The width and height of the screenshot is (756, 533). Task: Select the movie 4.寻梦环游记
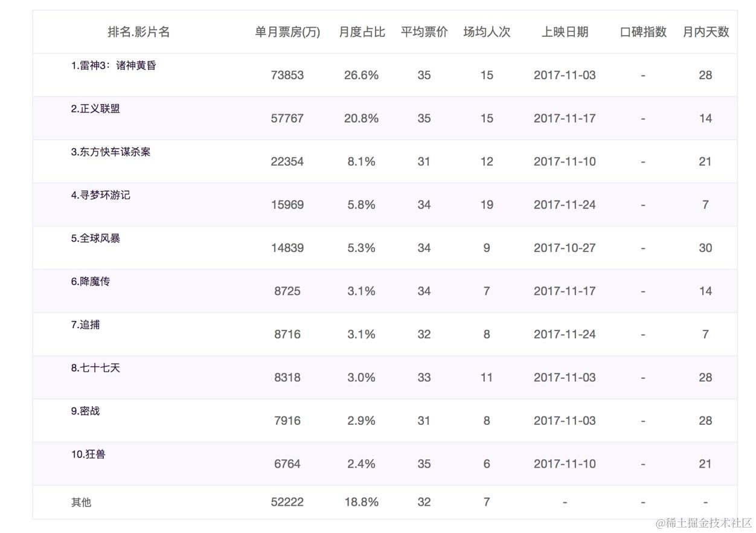click(x=100, y=195)
